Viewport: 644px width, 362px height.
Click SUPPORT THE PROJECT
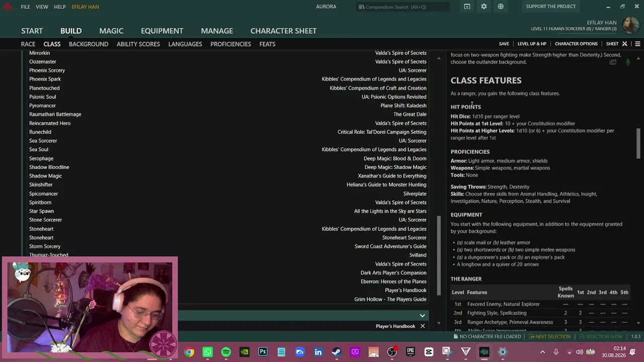pos(551,7)
